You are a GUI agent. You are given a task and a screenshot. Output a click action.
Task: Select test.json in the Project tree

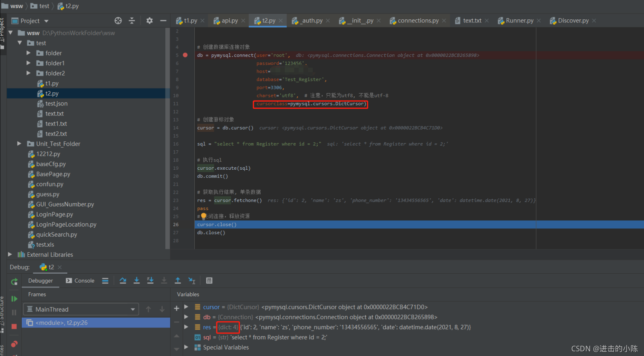coord(56,103)
